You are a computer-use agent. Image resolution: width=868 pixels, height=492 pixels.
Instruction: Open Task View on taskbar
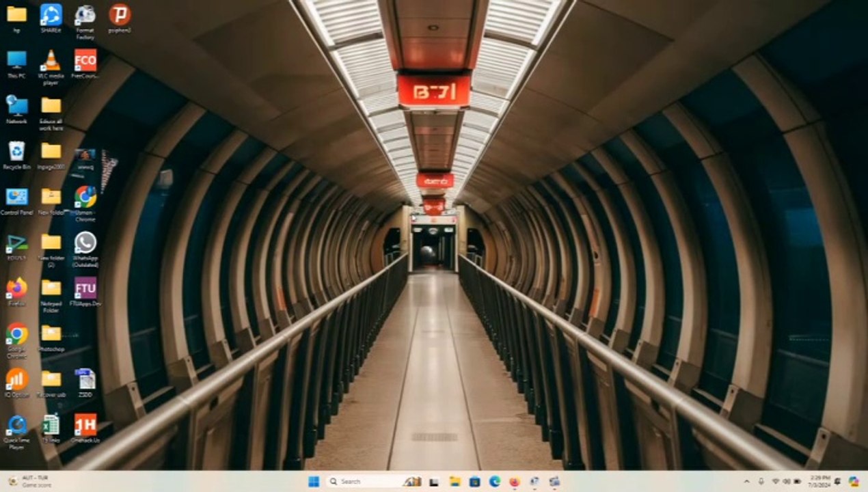(433, 481)
